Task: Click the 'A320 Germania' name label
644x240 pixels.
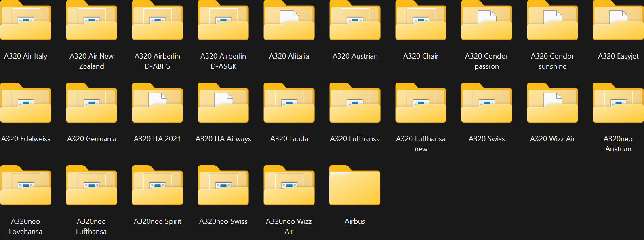Action: pos(92,139)
